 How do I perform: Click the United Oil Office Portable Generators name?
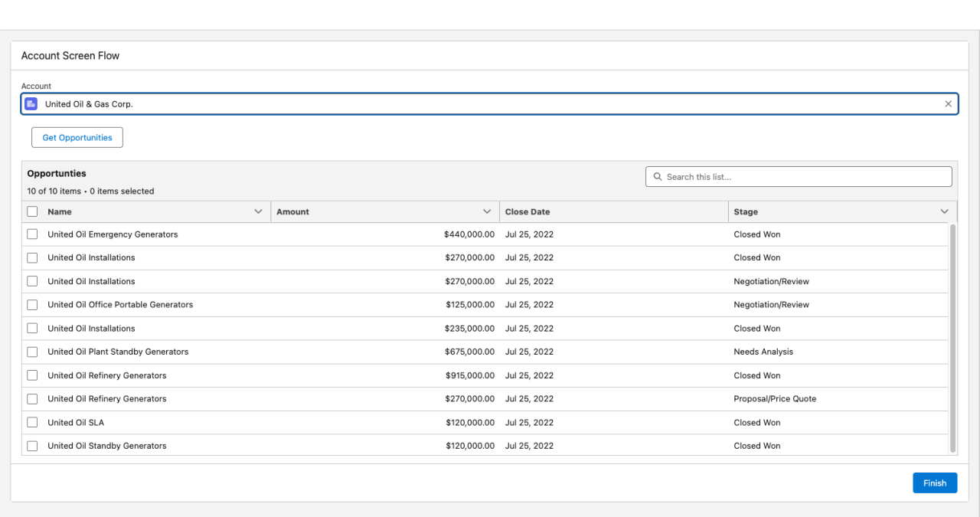pyautogui.click(x=120, y=305)
